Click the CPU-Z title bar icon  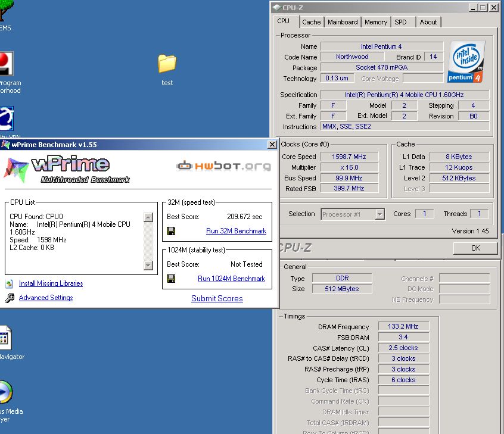pyautogui.click(x=276, y=7)
